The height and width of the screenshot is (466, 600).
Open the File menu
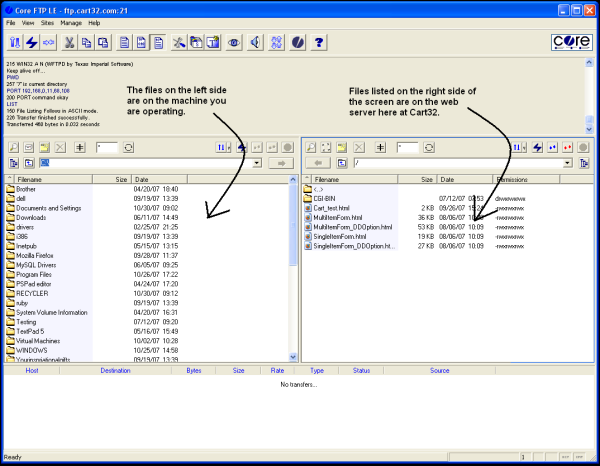click(x=11, y=23)
